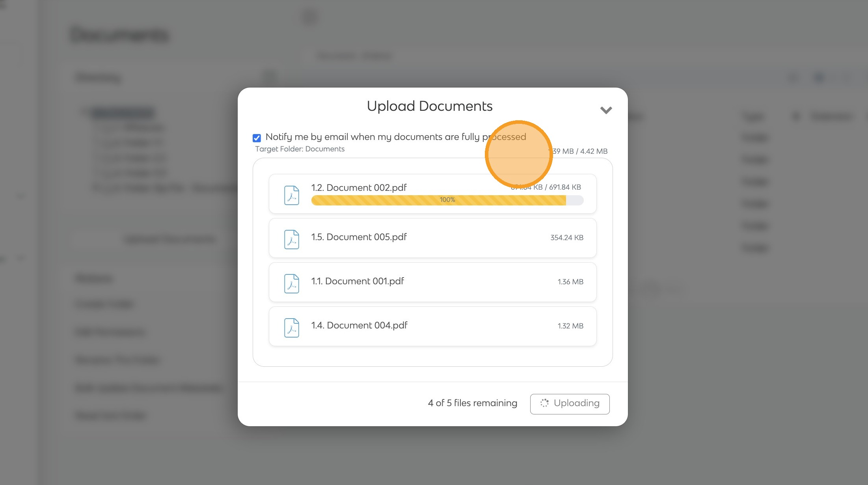The width and height of the screenshot is (868, 485).
Task: Select the 1.5. Document 005.pdf file name
Action: point(359,237)
